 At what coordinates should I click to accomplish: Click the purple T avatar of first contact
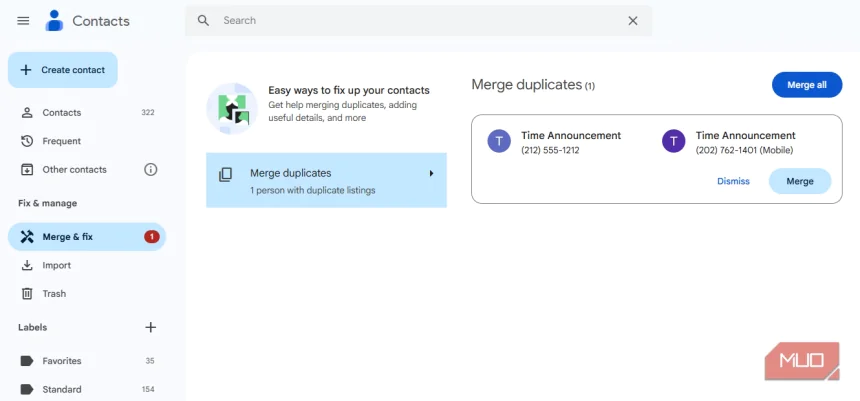point(499,142)
